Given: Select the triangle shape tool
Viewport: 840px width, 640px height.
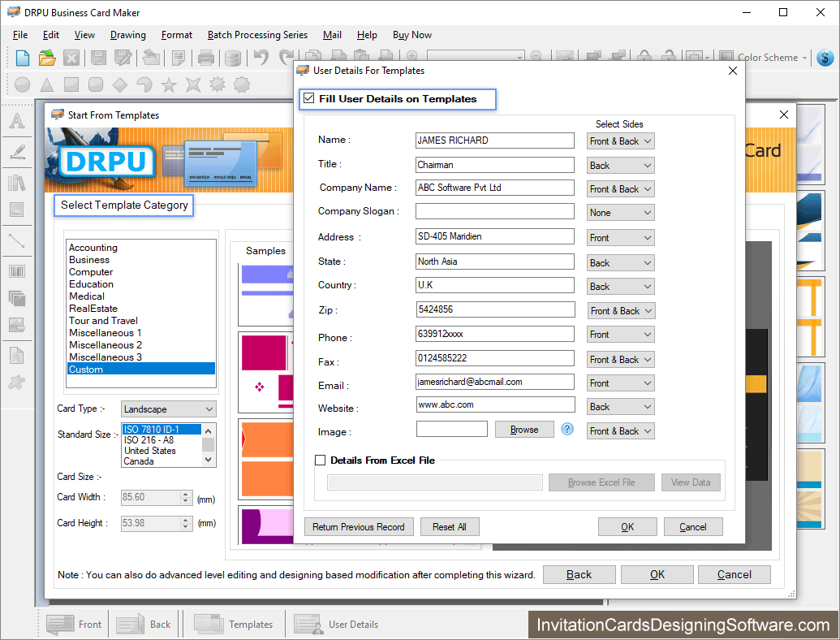Looking at the screenshot, I should click(x=47, y=84).
